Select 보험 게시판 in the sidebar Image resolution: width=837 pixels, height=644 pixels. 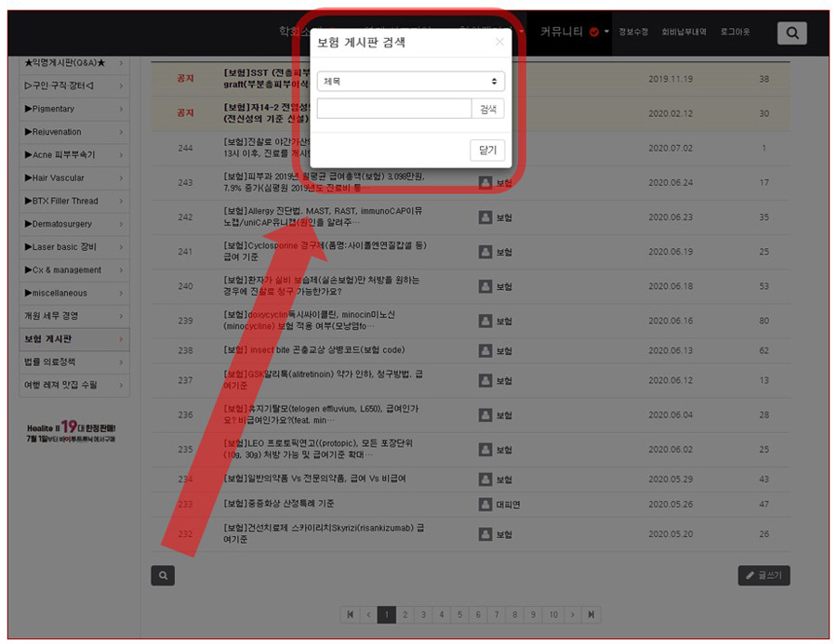click(x=74, y=339)
